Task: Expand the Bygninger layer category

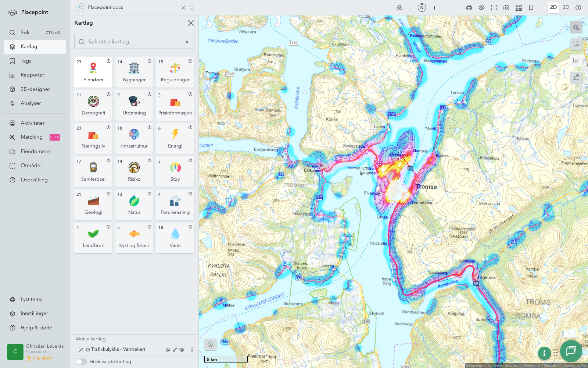Action: tap(134, 72)
